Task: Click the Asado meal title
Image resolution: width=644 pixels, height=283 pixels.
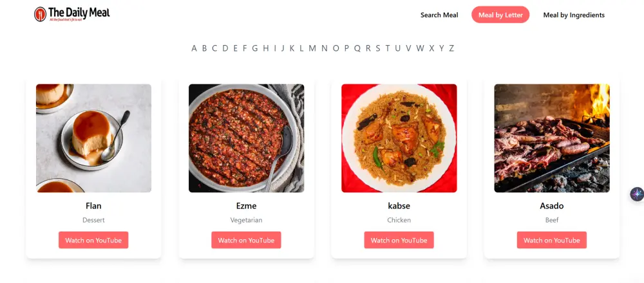Action: coord(552,206)
